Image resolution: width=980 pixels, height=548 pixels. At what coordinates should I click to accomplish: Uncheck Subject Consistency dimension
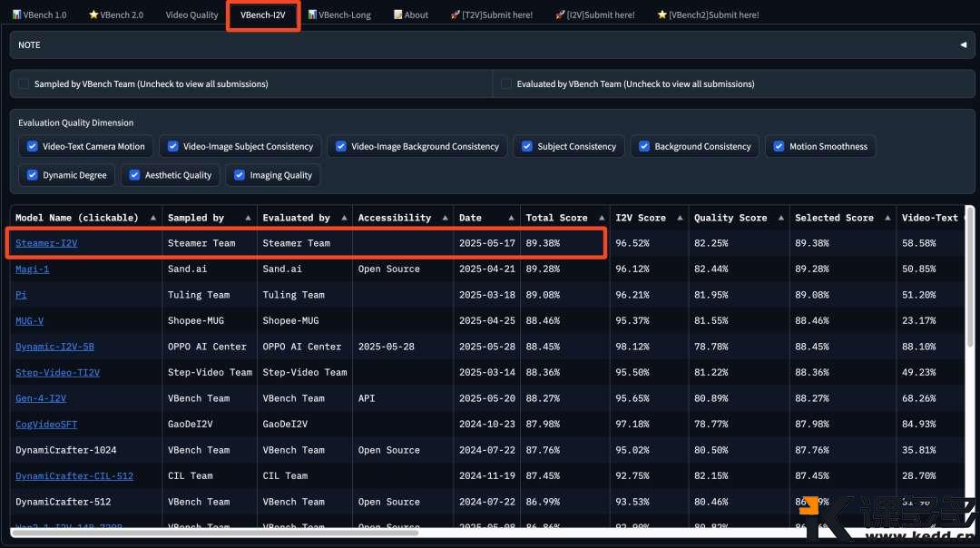pyautogui.click(x=527, y=146)
